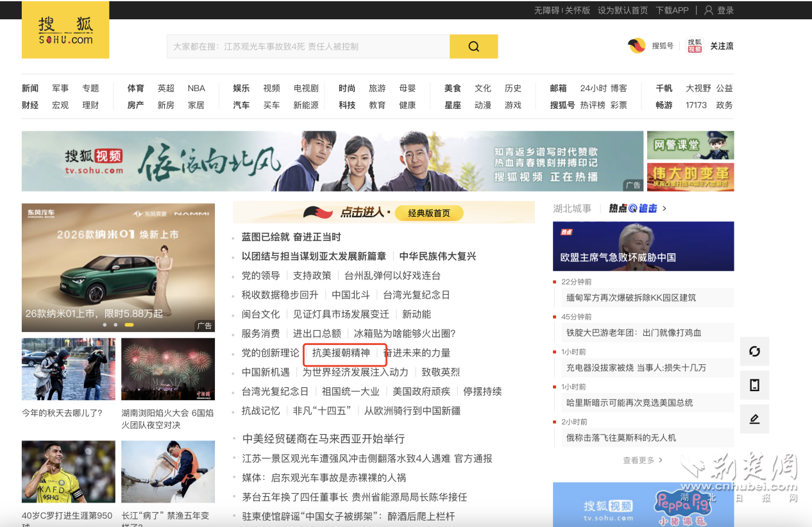Click the yellow search magnifier button

click(x=473, y=46)
